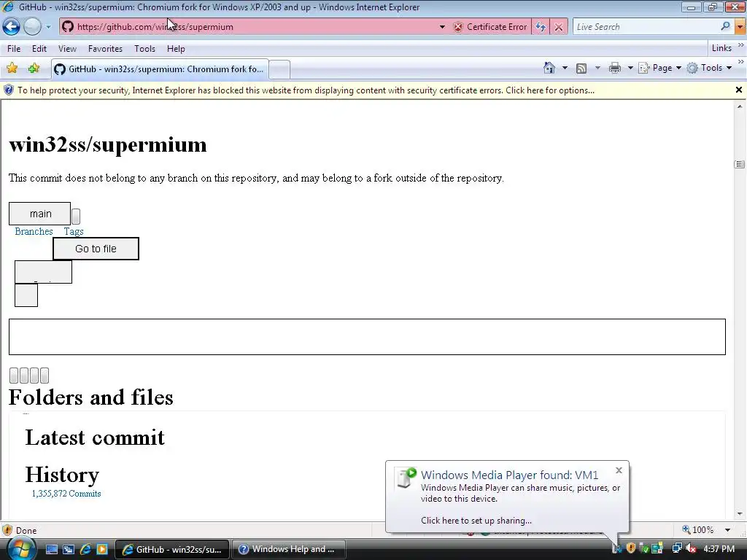The height and width of the screenshot is (560, 747).
Task: Open the Branches link
Action: pyautogui.click(x=34, y=231)
